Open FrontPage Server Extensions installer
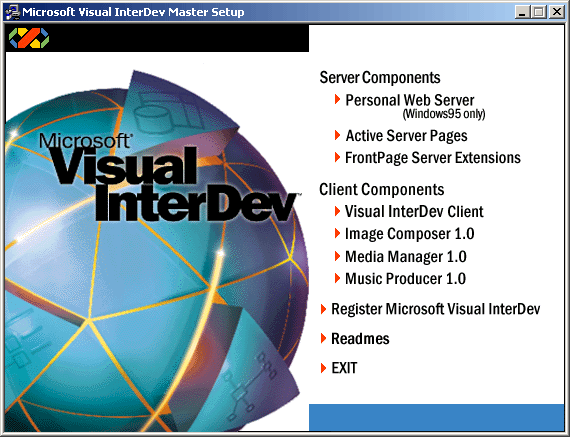This screenshot has height=437, width=570. point(433,158)
